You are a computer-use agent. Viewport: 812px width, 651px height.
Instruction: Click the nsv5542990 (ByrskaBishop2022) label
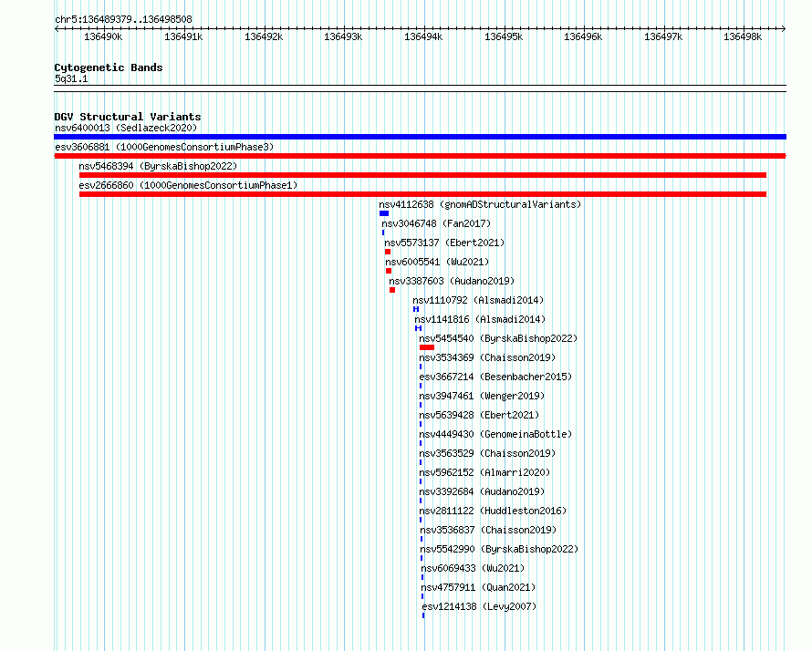499,549
